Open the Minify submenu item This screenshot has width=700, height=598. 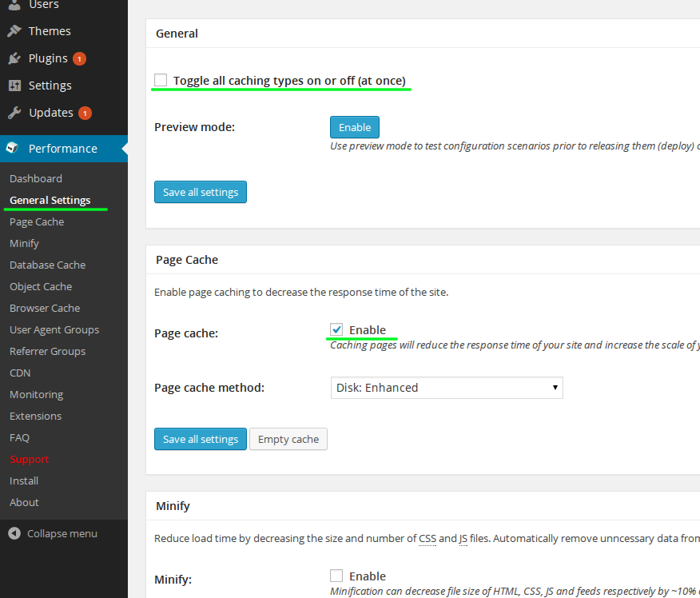coord(24,243)
